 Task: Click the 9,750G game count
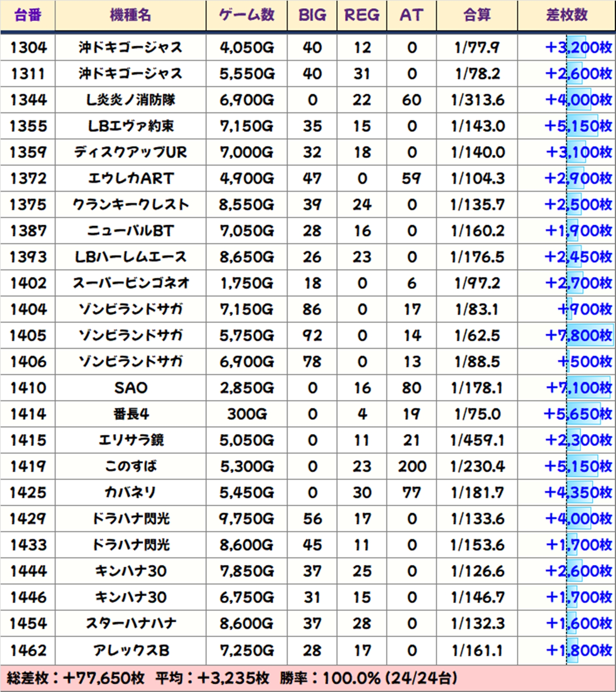pyautogui.click(x=247, y=519)
